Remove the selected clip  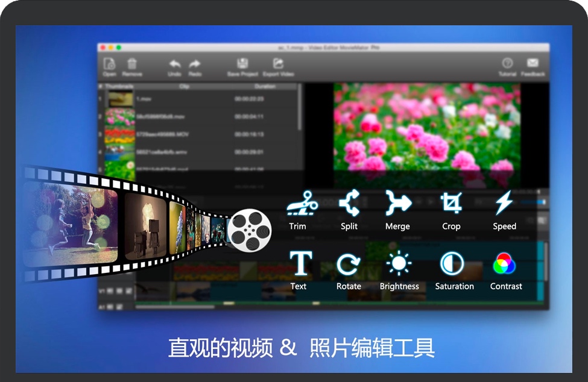tap(132, 65)
